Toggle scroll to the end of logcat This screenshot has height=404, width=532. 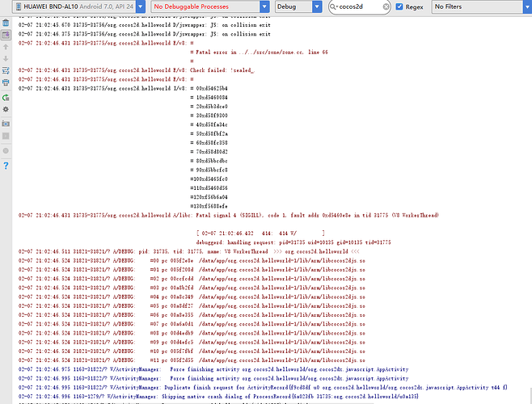click(x=6, y=35)
